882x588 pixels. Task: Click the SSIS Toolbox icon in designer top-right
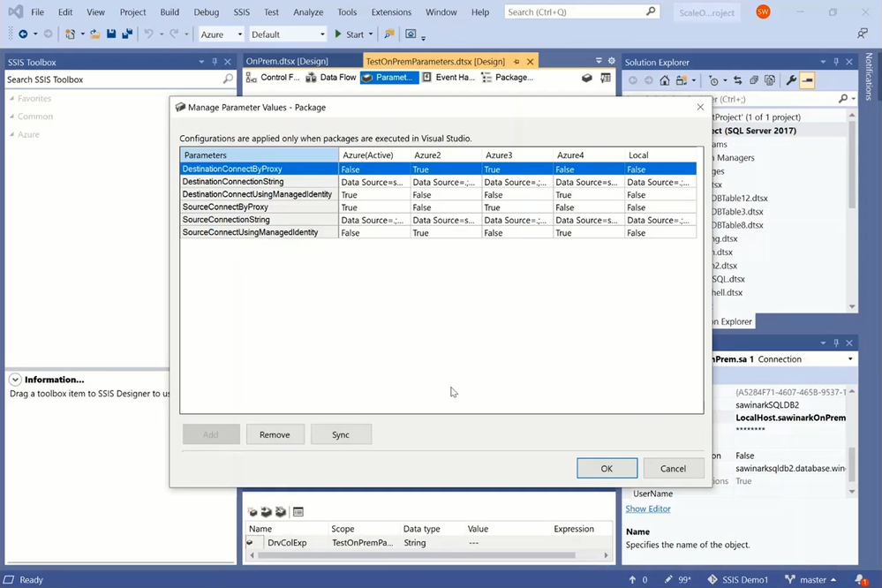pyautogui.click(x=587, y=79)
